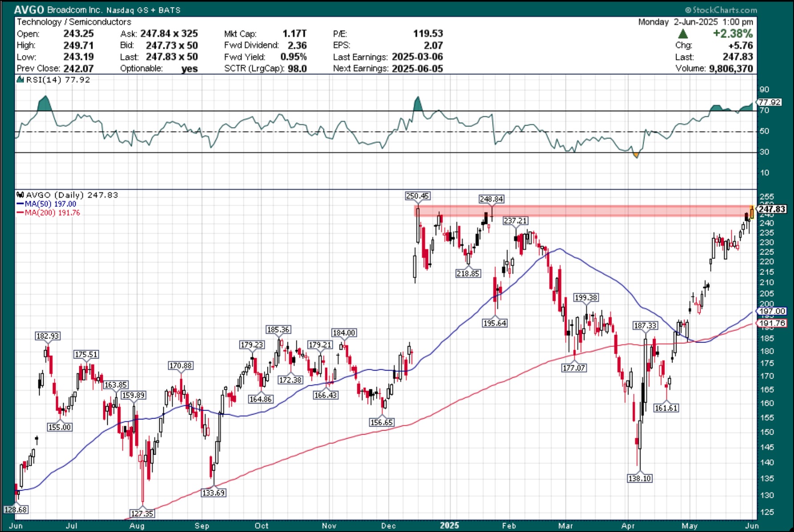This screenshot has width=794, height=532.
Task: Select the Fwd Dividend value 2.36
Action: (x=297, y=45)
